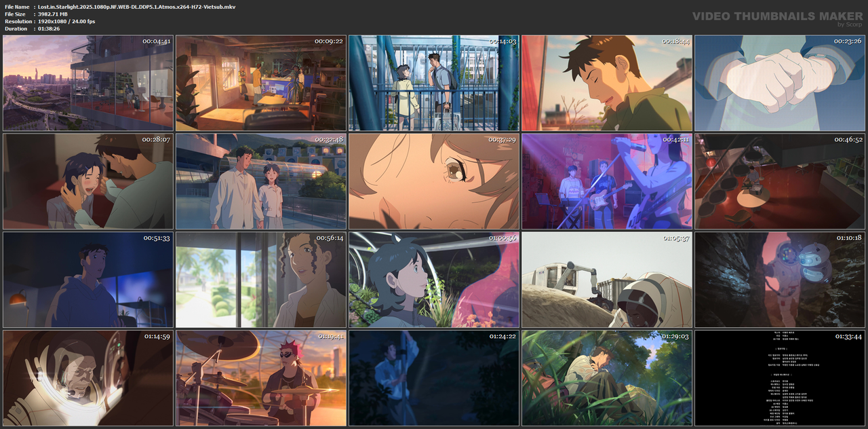Select the thumbnail stamped 01:24:22
Viewport: 868px width, 429px height.
pos(434,378)
